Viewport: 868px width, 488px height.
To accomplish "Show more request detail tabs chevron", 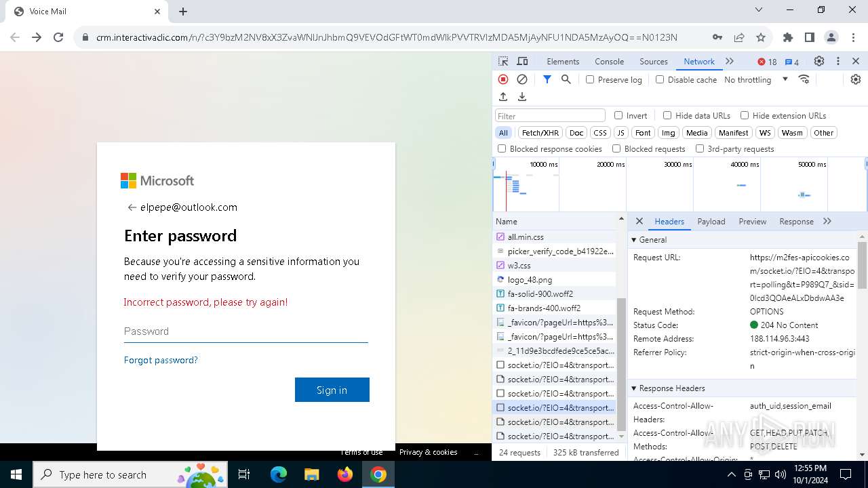I will pyautogui.click(x=827, y=221).
